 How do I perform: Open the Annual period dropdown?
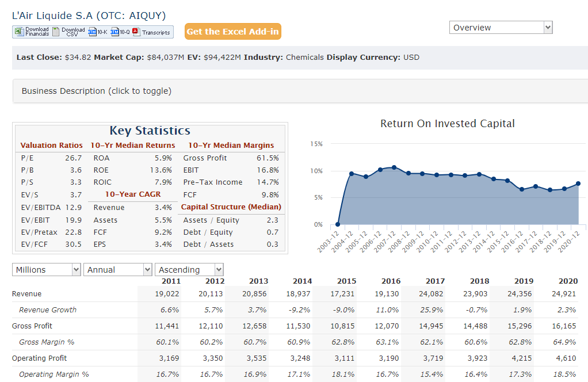(118, 270)
